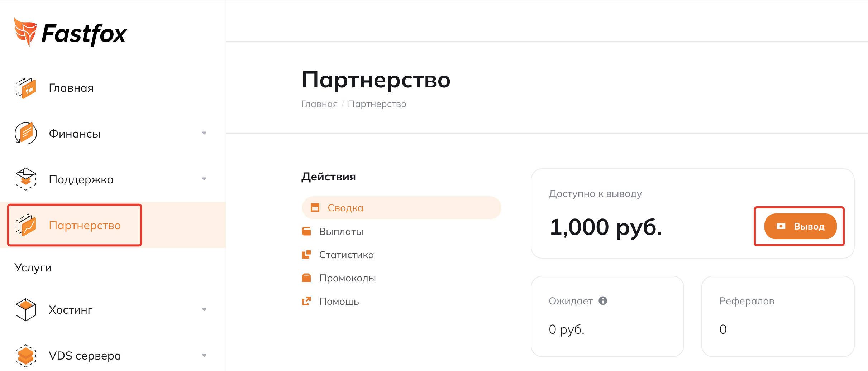Expand the Хостинг dropdown arrow

click(x=204, y=310)
